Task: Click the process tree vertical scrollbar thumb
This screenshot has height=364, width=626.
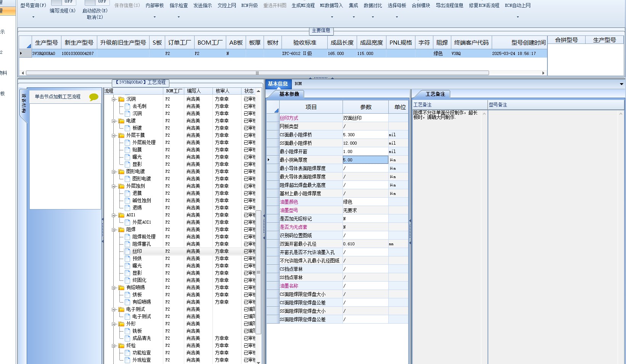Action: tap(258, 272)
